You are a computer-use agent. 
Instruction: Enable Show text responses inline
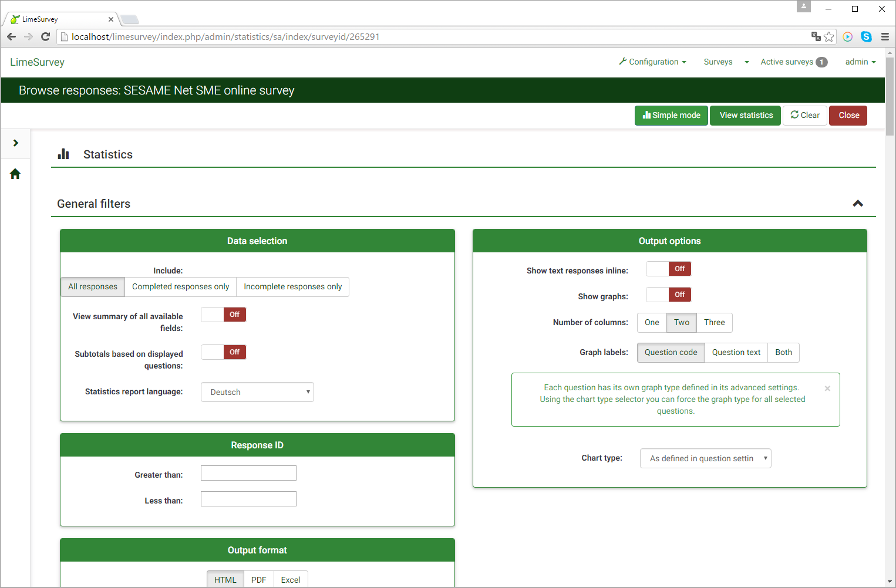click(x=668, y=269)
